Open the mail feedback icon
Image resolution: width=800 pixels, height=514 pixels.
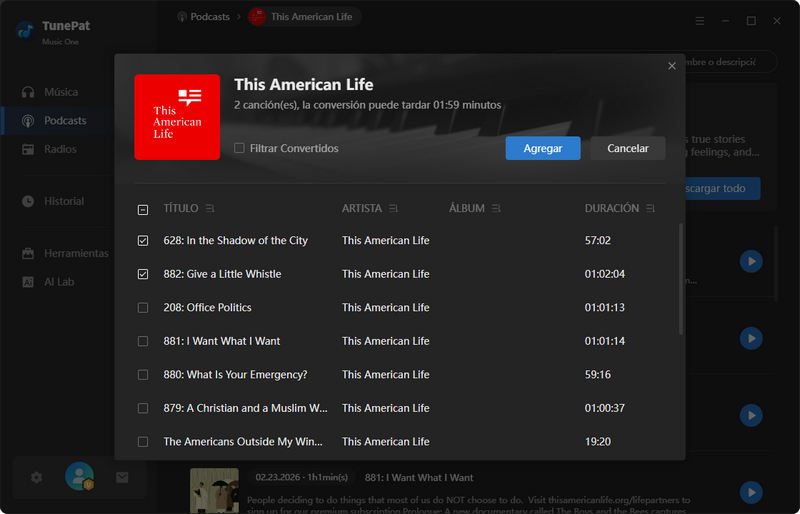(122, 478)
